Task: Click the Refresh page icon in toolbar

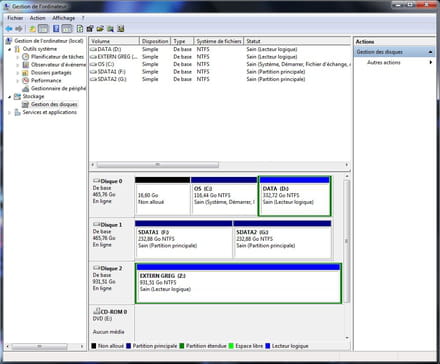Action: pyautogui.click(x=80, y=29)
